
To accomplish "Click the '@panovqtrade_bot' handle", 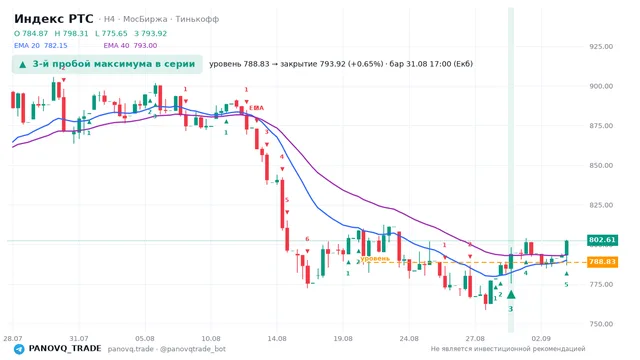I will coord(193,349).
